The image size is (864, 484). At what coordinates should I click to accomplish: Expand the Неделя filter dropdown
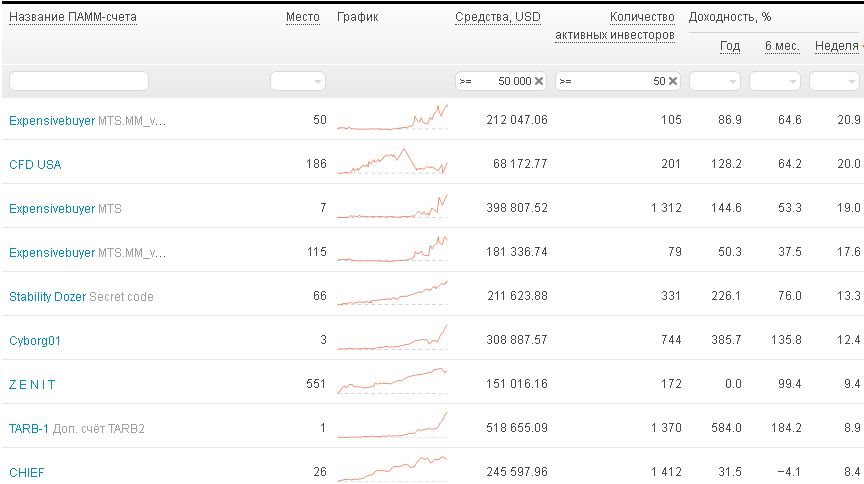click(x=834, y=81)
